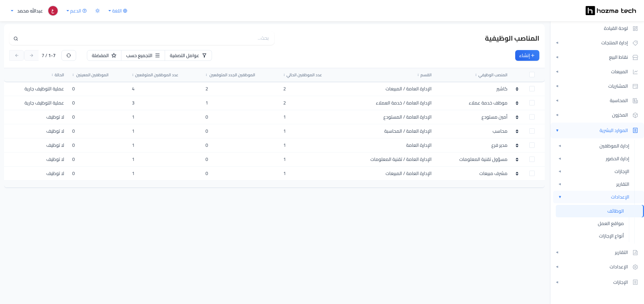Click the الموارد البشرية sidebar icon

pos(635,130)
